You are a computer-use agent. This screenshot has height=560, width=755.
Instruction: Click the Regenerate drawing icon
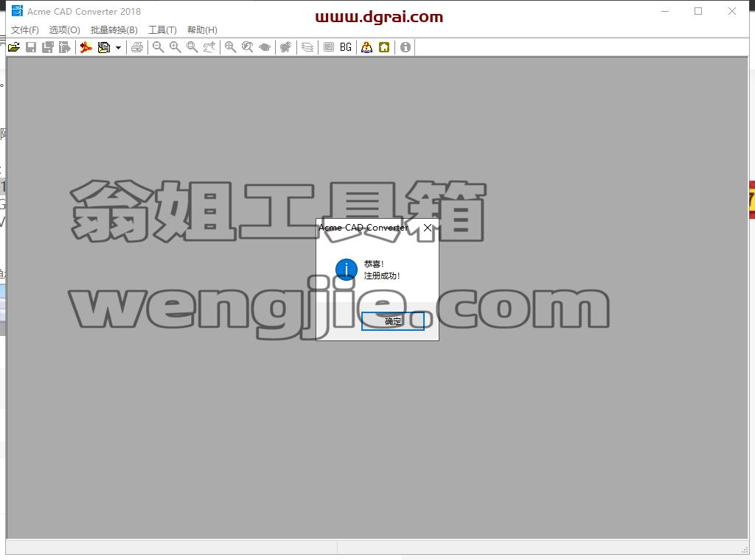click(285, 47)
